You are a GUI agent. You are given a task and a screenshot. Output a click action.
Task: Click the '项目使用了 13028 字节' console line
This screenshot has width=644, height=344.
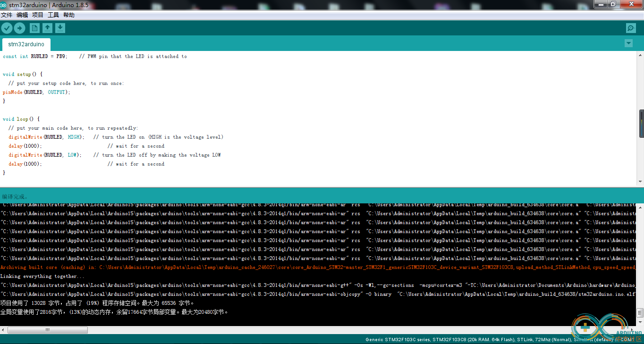pos(97,303)
